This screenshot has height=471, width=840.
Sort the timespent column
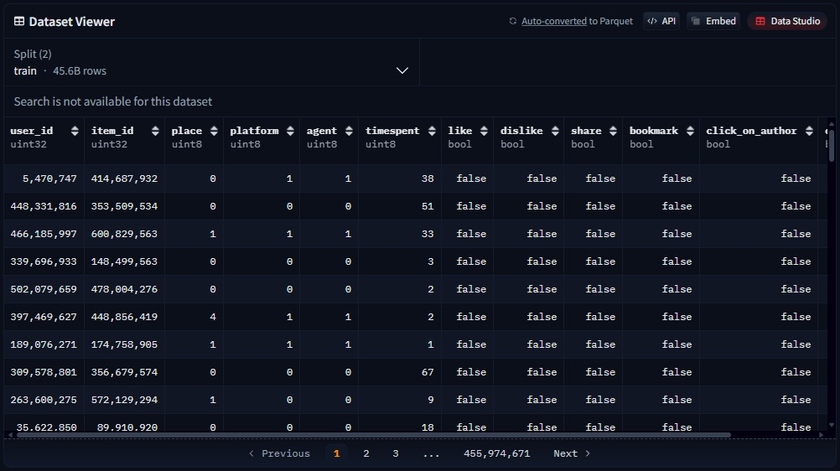431,131
